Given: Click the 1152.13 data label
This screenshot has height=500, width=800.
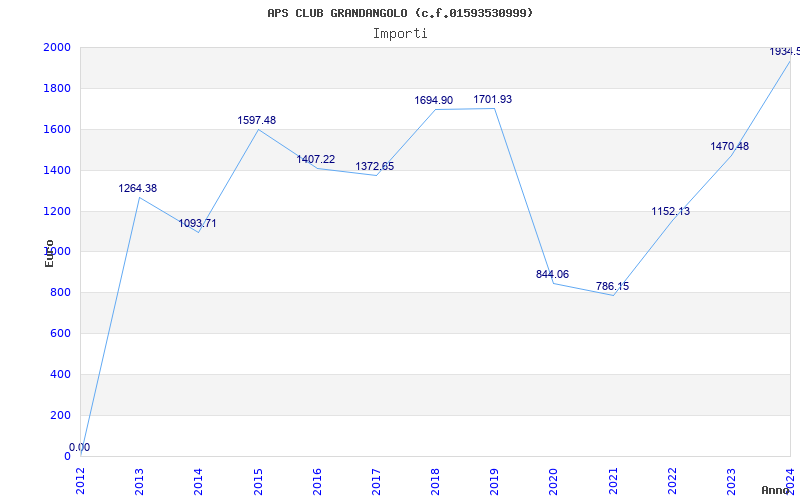Looking at the screenshot, I should [671, 211].
